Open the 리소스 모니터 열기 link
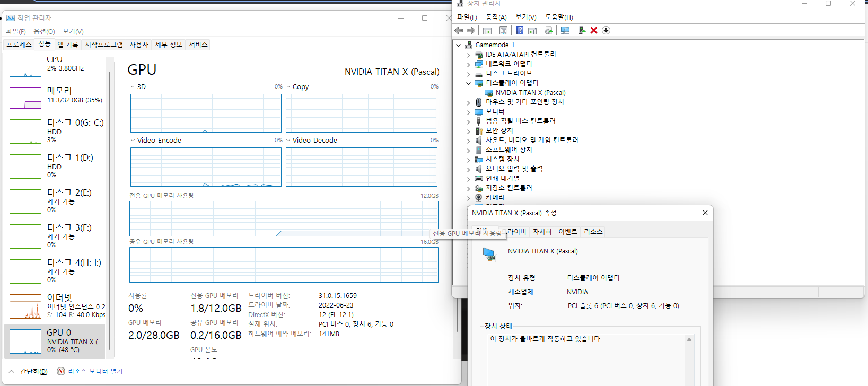This screenshot has width=868, height=386. click(95, 371)
